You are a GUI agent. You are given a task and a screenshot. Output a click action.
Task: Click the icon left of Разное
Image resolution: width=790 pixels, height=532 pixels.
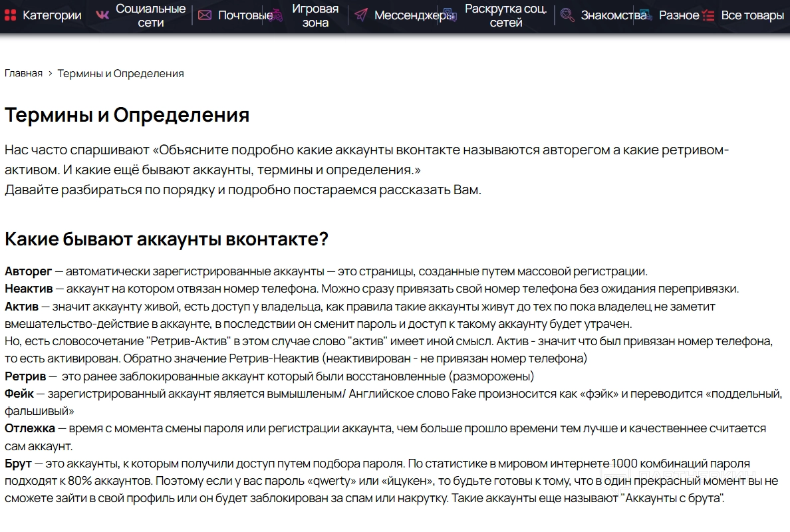point(646,15)
